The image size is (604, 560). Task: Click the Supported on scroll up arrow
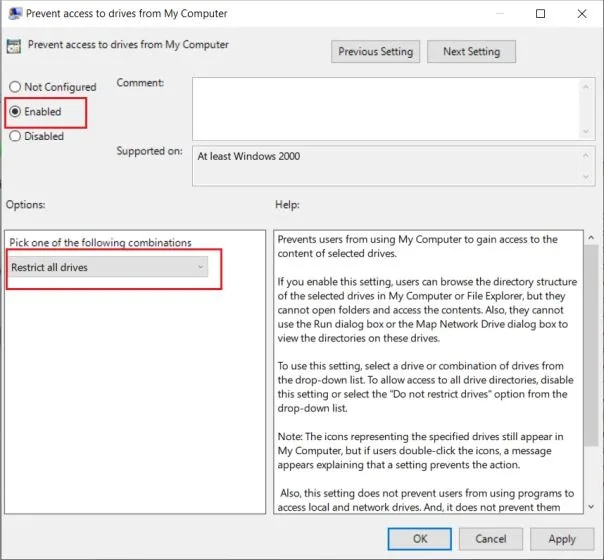tap(586, 155)
